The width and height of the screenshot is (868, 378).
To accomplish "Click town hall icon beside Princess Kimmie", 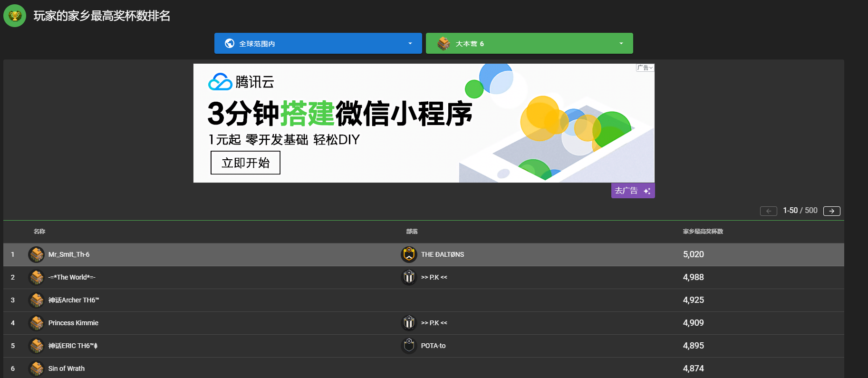I will click(x=37, y=323).
